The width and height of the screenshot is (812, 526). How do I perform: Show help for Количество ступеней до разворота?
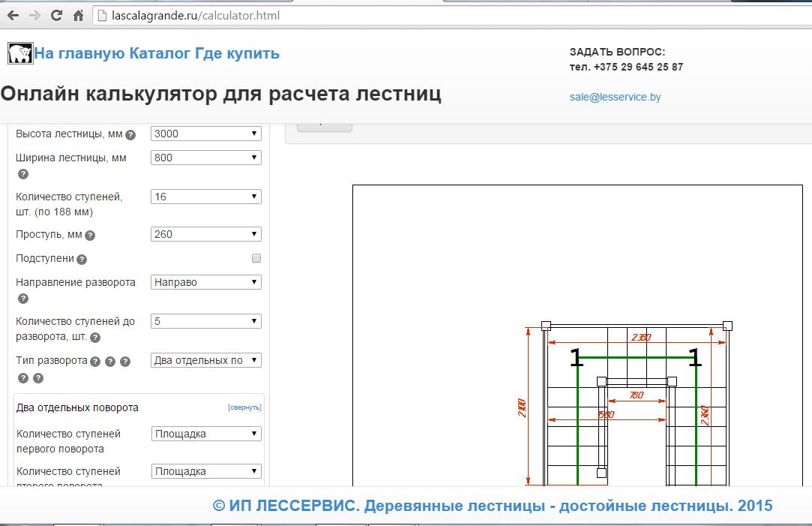pyautogui.click(x=94, y=338)
